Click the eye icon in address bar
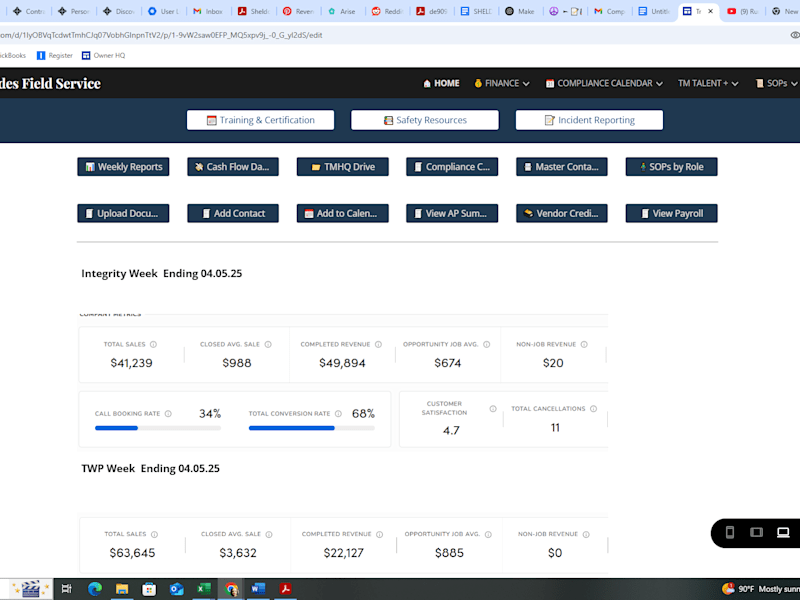This screenshot has height=600, width=800. click(x=794, y=35)
